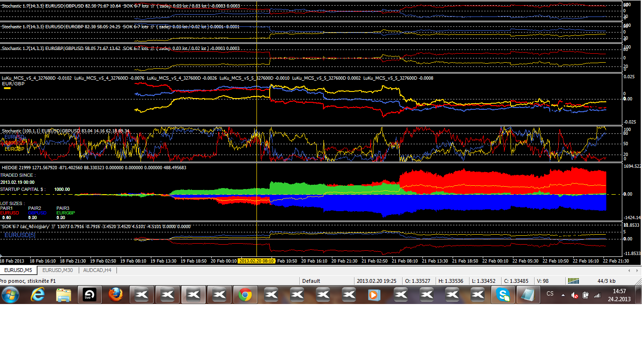Switch to the EURUSD,M30 chart tab
The height and width of the screenshot is (362, 644).
[x=58, y=270]
